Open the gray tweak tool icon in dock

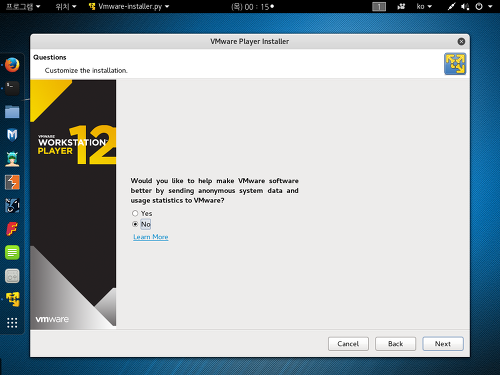[x=12, y=276]
